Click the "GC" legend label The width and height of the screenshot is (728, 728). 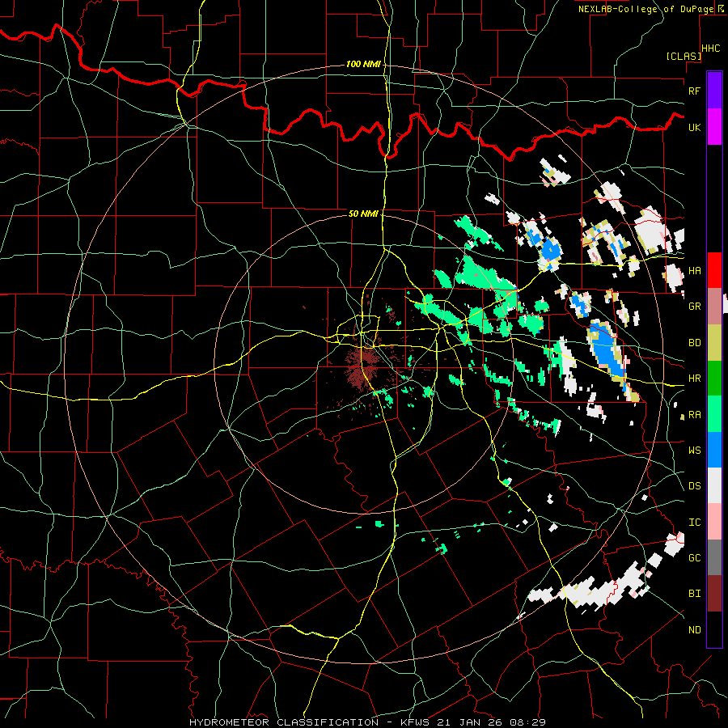[x=694, y=558]
